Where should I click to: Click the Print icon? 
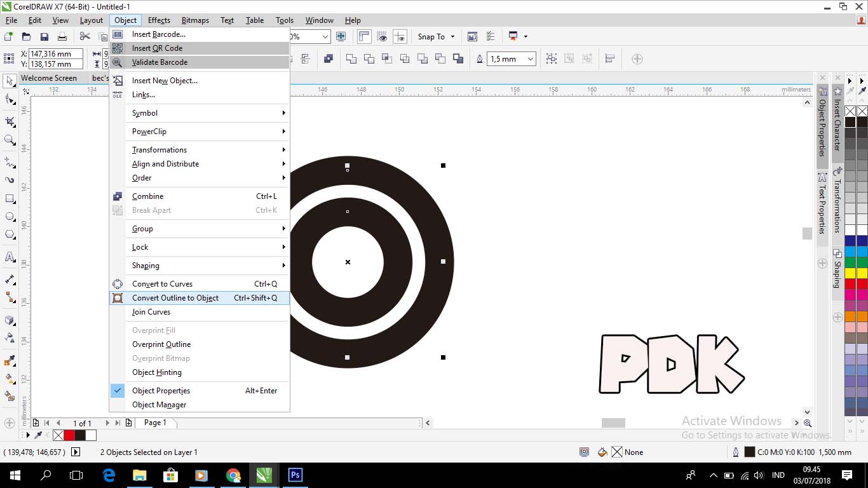61,36
